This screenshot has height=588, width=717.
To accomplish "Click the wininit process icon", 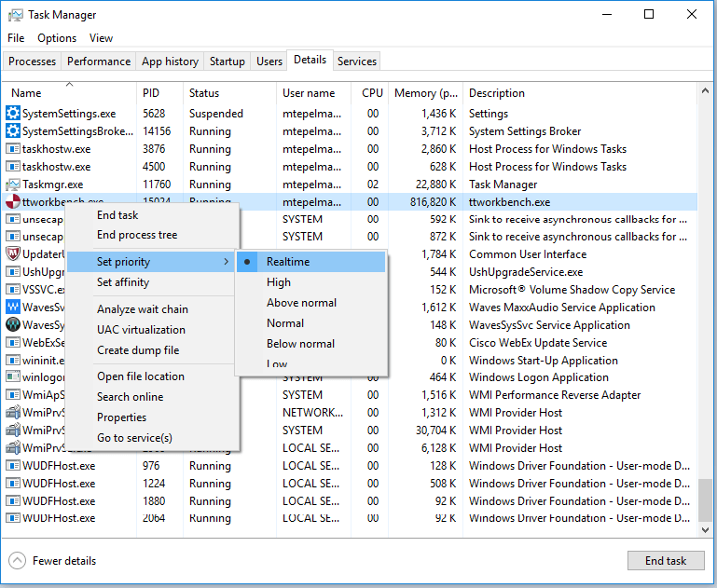I will pyautogui.click(x=13, y=361).
